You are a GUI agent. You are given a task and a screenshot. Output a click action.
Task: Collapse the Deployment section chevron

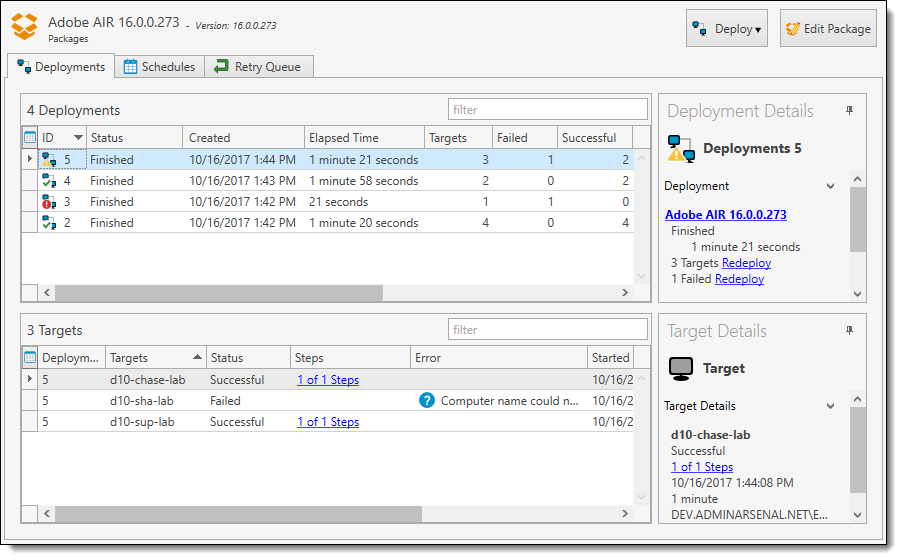pyautogui.click(x=830, y=186)
